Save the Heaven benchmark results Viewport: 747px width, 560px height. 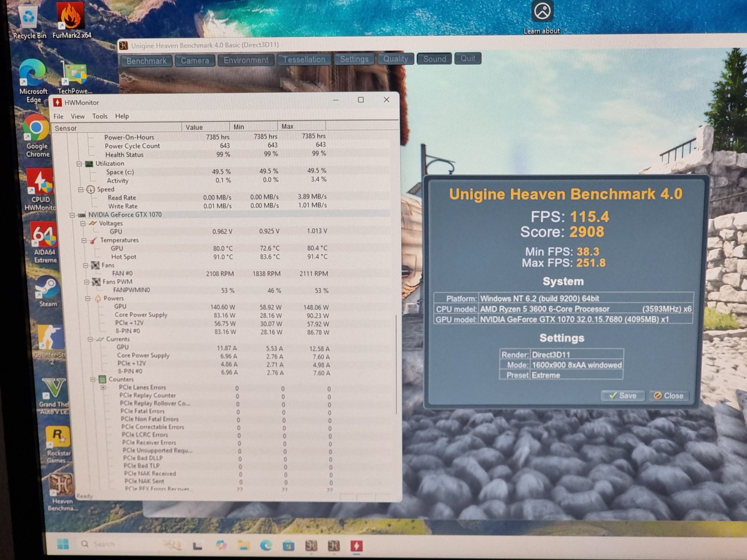pyautogui.click(x=623, y=396)
